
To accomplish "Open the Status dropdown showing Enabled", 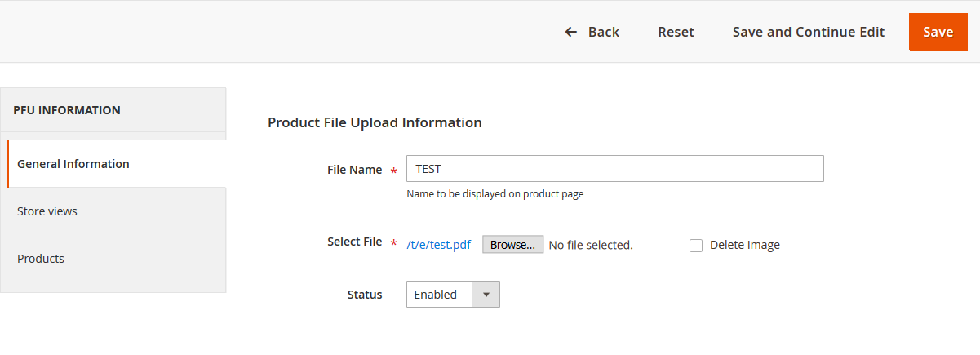I will coord(453,295).
